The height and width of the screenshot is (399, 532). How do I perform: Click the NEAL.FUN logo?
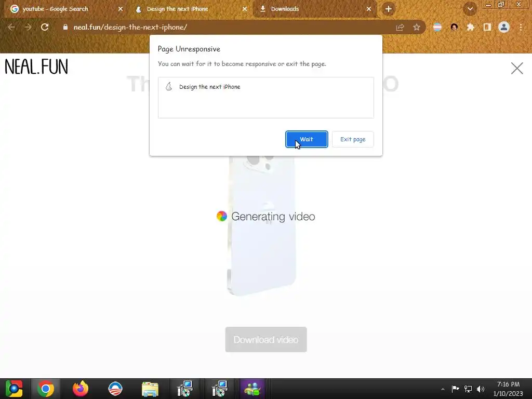point(36,66)
